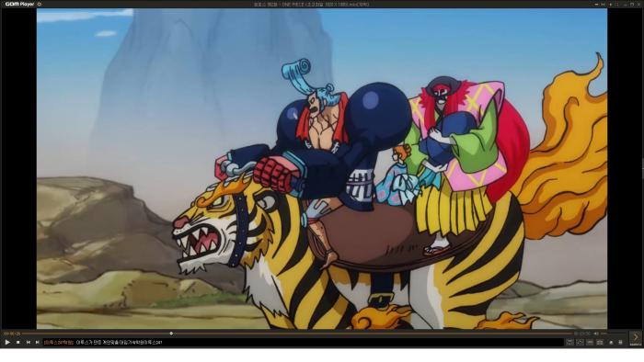The width and height of the screenshot is (644, 362).
Task: Click the scrolling title text in control bar
Action: (x=103, y=343)
